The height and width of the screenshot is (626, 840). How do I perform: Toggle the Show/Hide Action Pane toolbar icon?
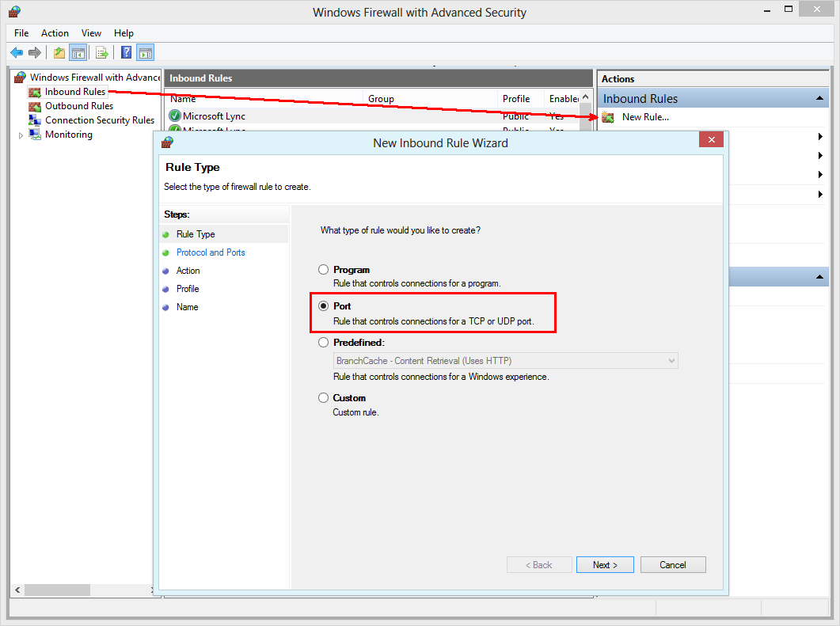pos(145,52)
